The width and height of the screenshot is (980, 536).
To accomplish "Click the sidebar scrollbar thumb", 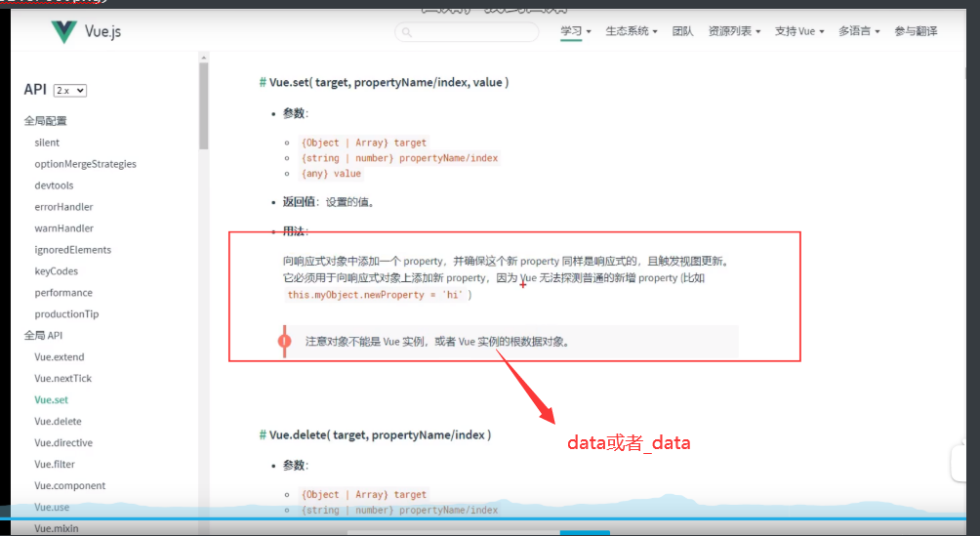I will point(203,105).
